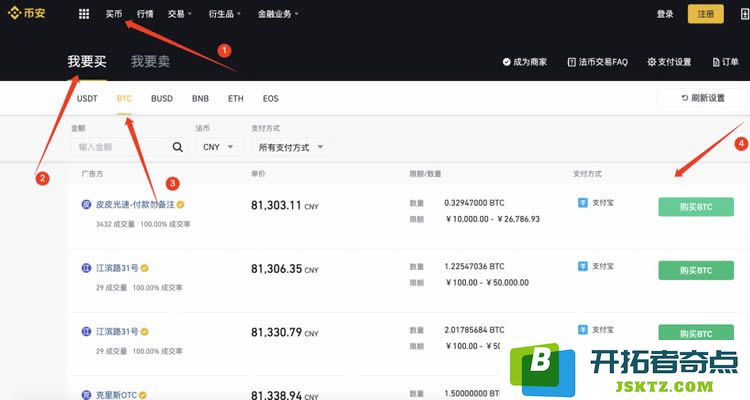The width and height of the screenshot is (750, 400).
Task: Click avatar icon of 皮皮光速
Action: click(86, 204)
